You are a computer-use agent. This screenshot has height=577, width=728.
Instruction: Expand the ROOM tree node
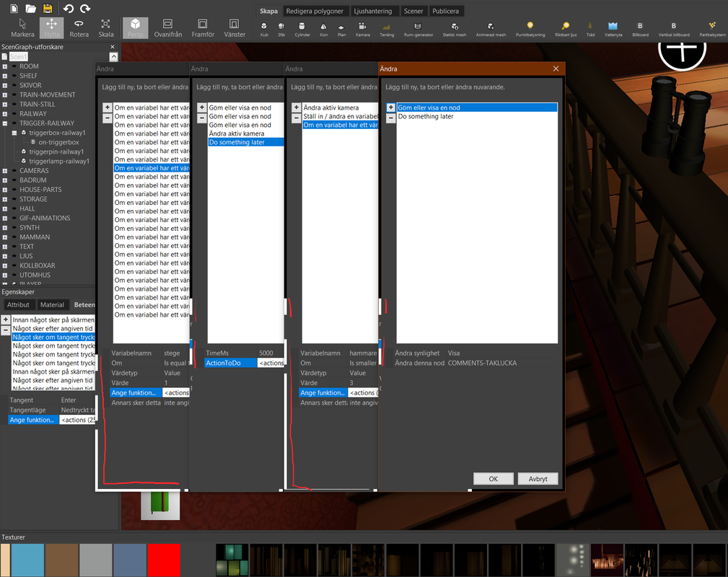point(4,66)
